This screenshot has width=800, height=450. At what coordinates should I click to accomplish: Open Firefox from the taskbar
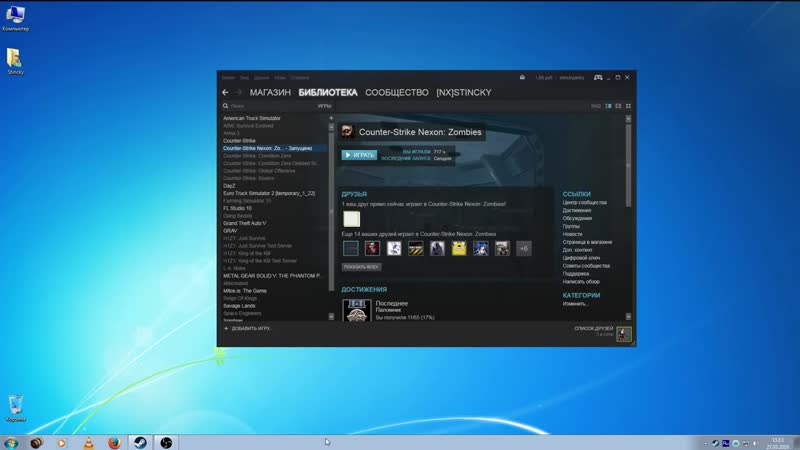click(x=114, y=442)
